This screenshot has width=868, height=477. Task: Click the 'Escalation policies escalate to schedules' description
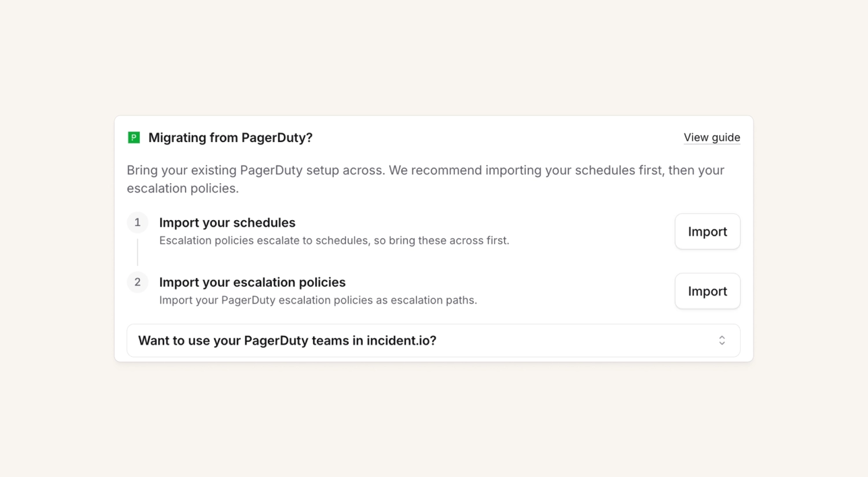334,240
